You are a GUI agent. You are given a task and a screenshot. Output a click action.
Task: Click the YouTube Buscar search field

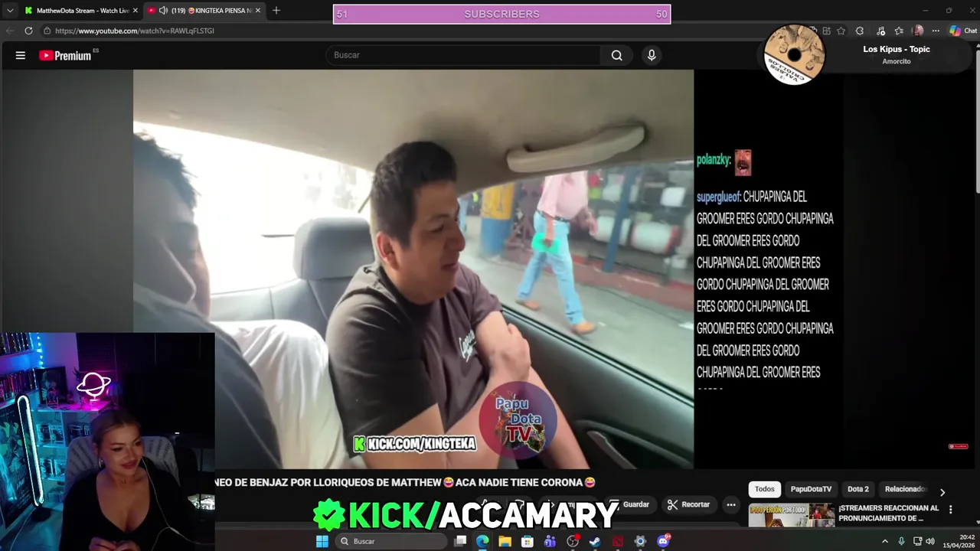click(463, 55)
